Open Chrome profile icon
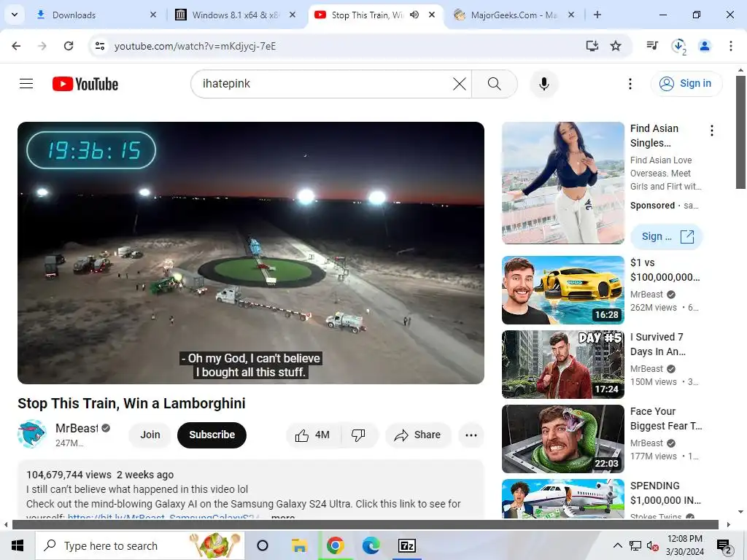The height and width of the screenshot is (560, 747). coord(705,46)
